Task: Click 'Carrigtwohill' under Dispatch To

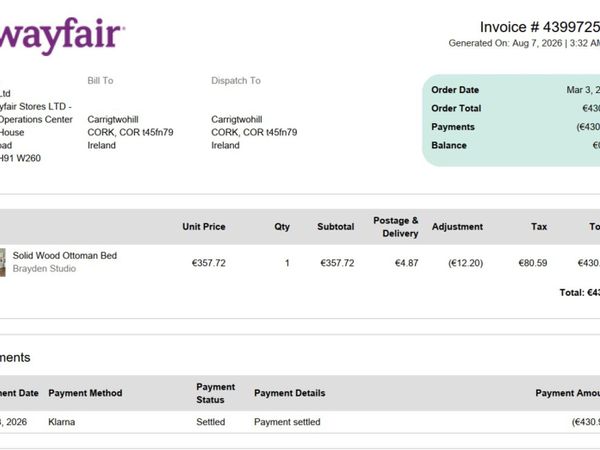Action: [x=236, y=119]
